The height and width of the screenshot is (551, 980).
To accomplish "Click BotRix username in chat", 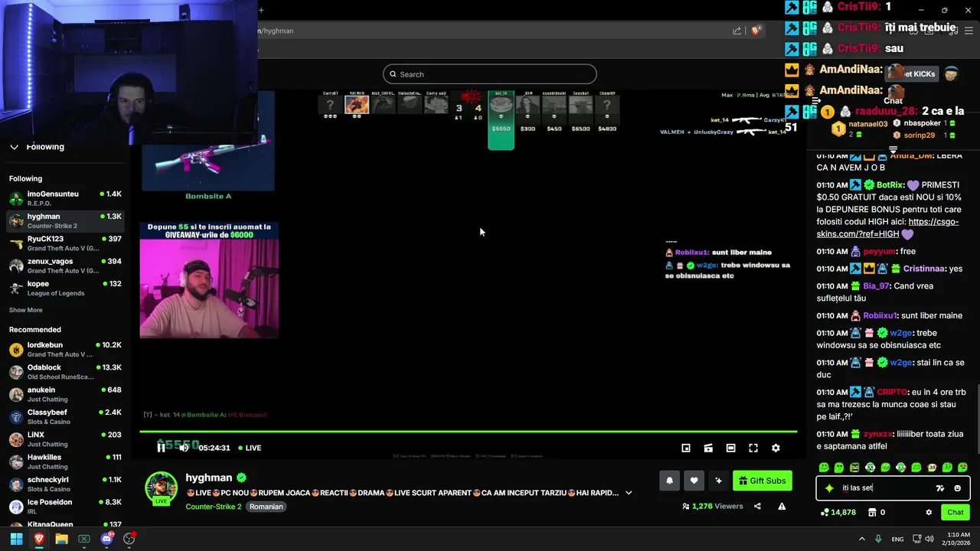I will (x=890, y=185).
